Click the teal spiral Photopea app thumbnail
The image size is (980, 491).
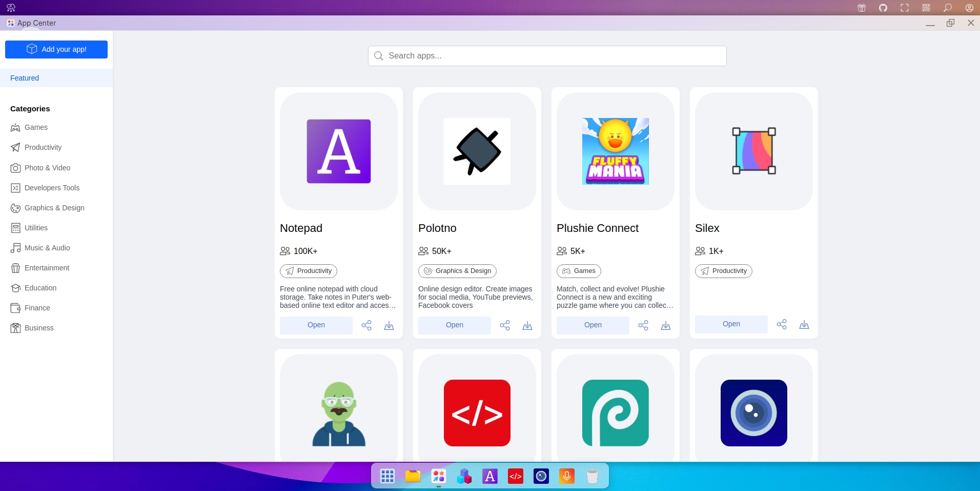616,413
